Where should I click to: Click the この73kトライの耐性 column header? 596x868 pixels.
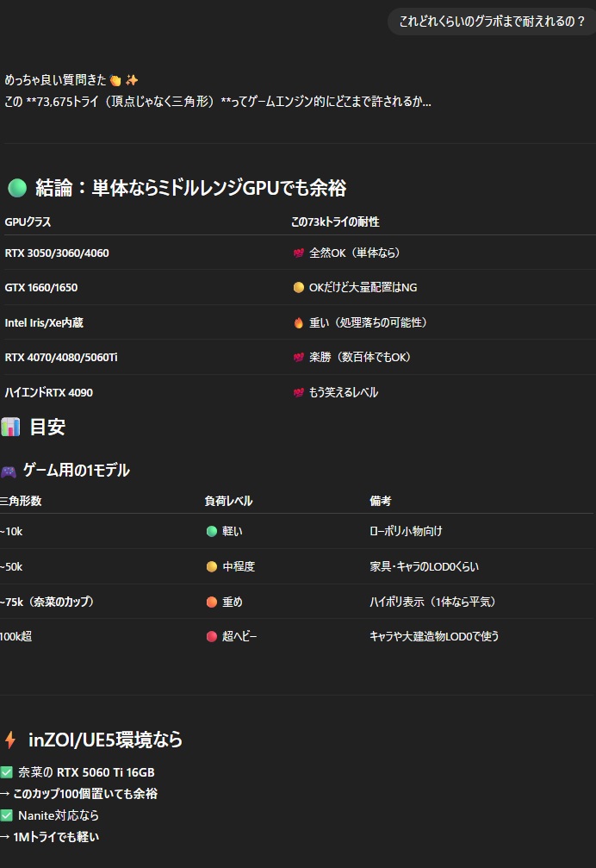(335, 222)
